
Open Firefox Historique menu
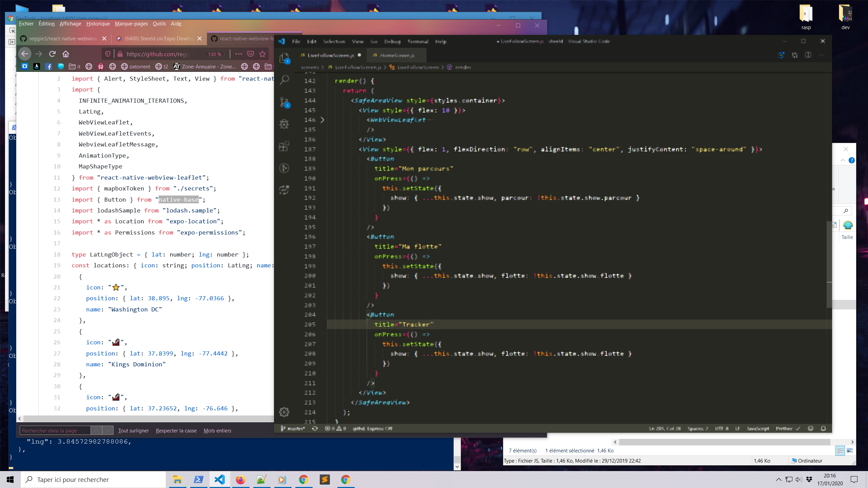98,23
